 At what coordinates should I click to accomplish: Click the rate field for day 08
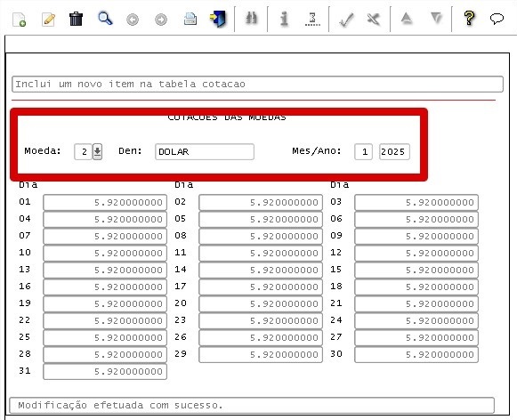point(261,236)
